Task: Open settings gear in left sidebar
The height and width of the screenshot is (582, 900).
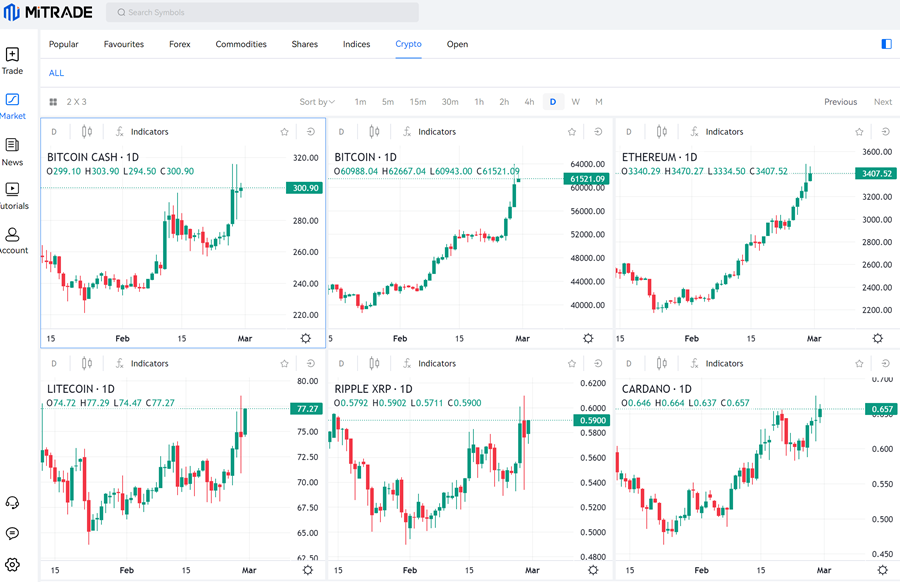Action: pyautogui.click(x=12, y=565)
